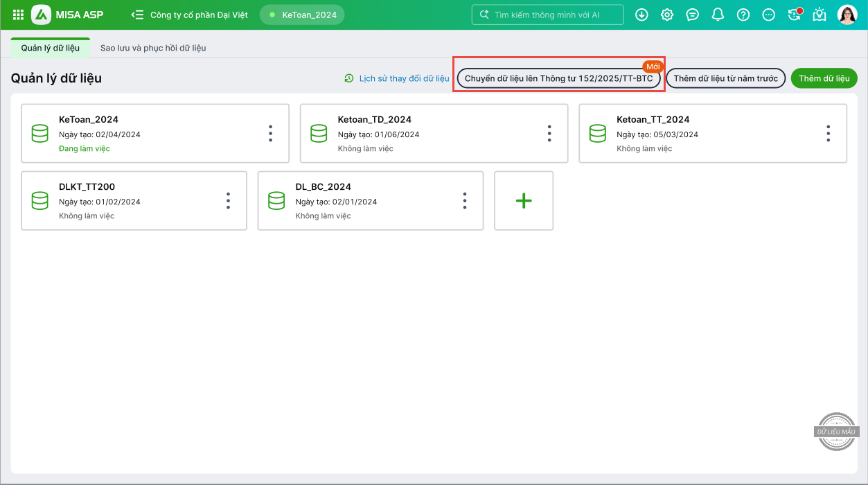
Task: Open three-dot menu for DL_BC_2024
Action: tap(465, 201)
